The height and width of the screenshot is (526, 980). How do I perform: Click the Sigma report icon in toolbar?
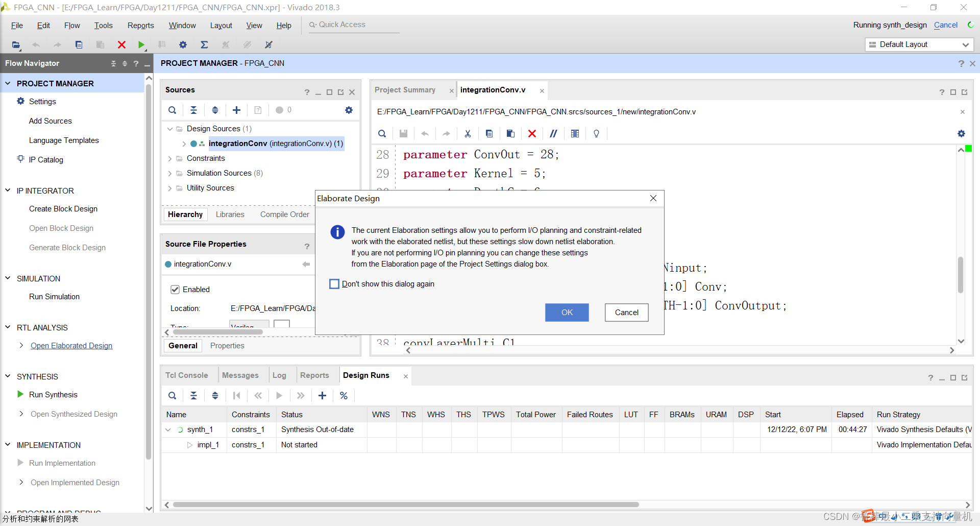coord(204,45)
